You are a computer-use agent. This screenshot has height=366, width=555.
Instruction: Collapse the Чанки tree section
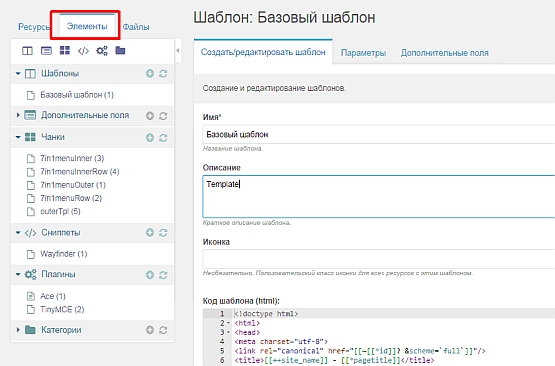click(18, 137)
